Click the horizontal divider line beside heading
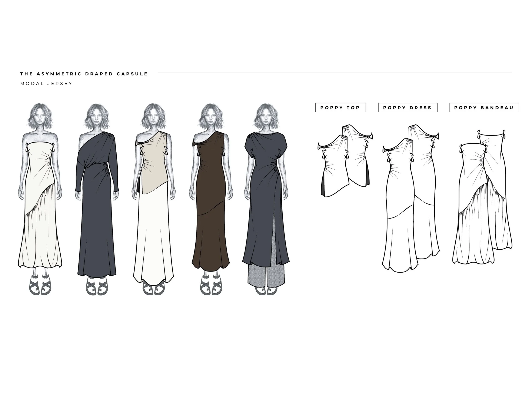 click(x=334, y=73)
